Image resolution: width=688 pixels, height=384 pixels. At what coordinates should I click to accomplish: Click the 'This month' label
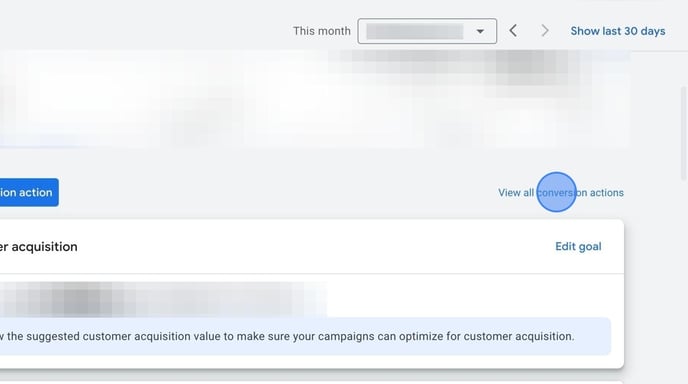click(x=322, y=31)
